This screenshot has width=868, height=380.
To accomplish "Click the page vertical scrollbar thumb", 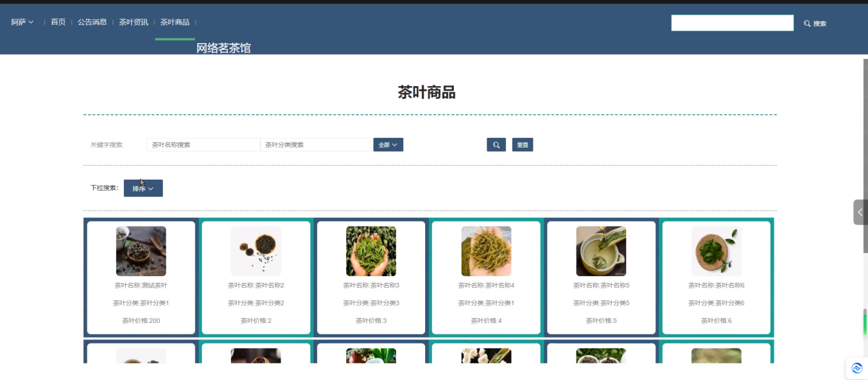I will [x=866, y=156].
